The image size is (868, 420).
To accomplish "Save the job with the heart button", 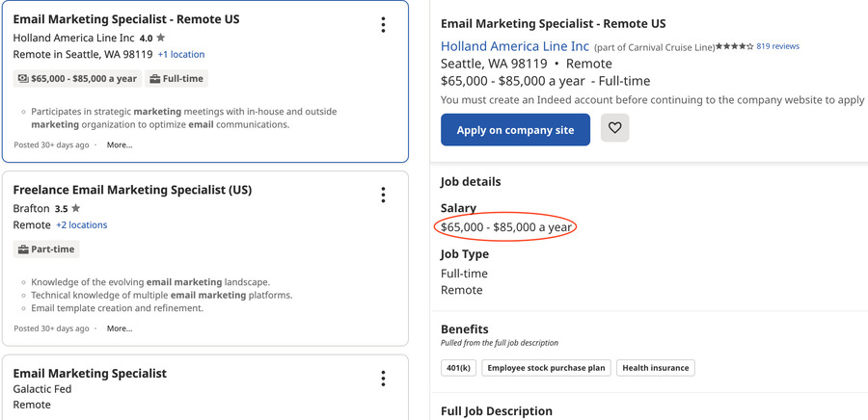I will point(614,128).
